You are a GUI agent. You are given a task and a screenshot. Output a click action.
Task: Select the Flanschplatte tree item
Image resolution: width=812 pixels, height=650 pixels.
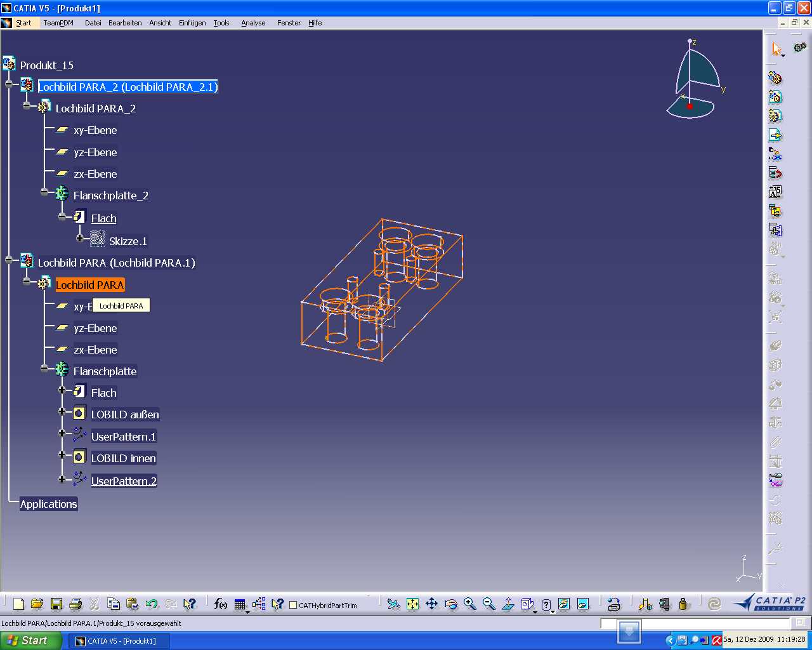pyautogui.click(x=105, y=371)
